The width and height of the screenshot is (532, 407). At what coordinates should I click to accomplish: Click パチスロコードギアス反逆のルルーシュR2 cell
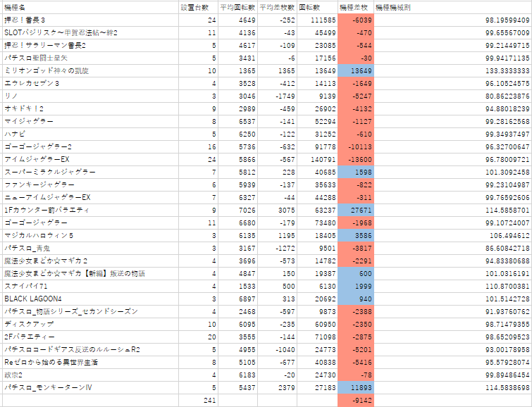(x=90, y=350)
